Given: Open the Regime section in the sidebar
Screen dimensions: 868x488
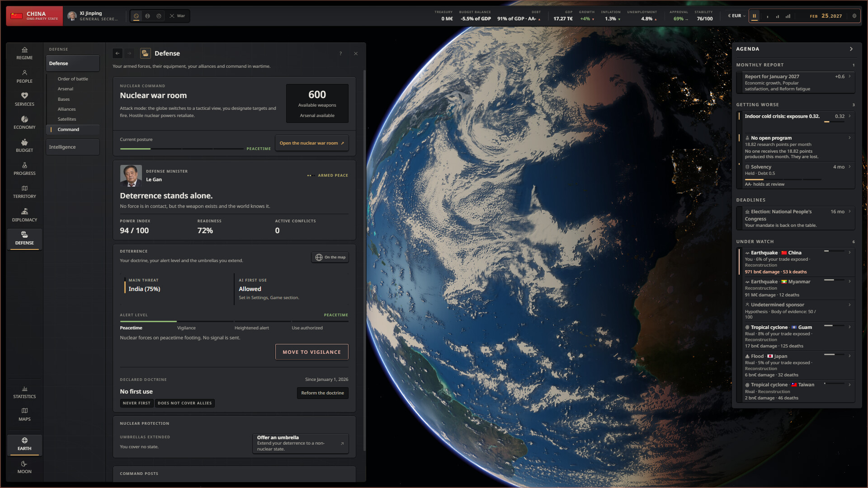Looking at the screenshot, I should pos(24,53).
